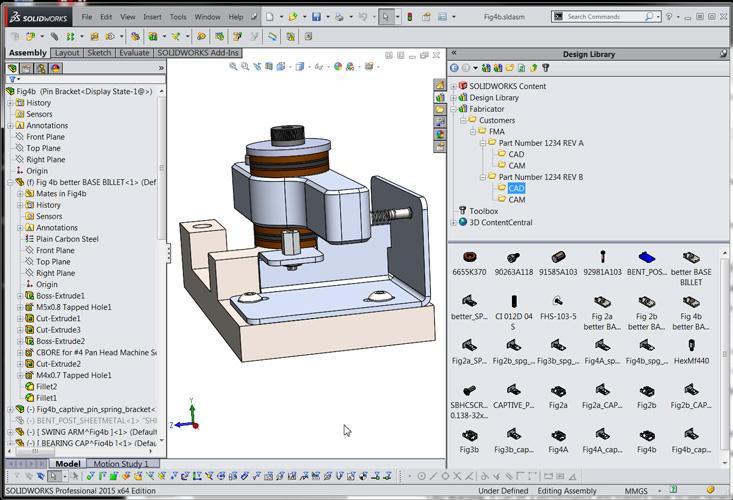Click the Design Library refresh icon

(522, 68)
